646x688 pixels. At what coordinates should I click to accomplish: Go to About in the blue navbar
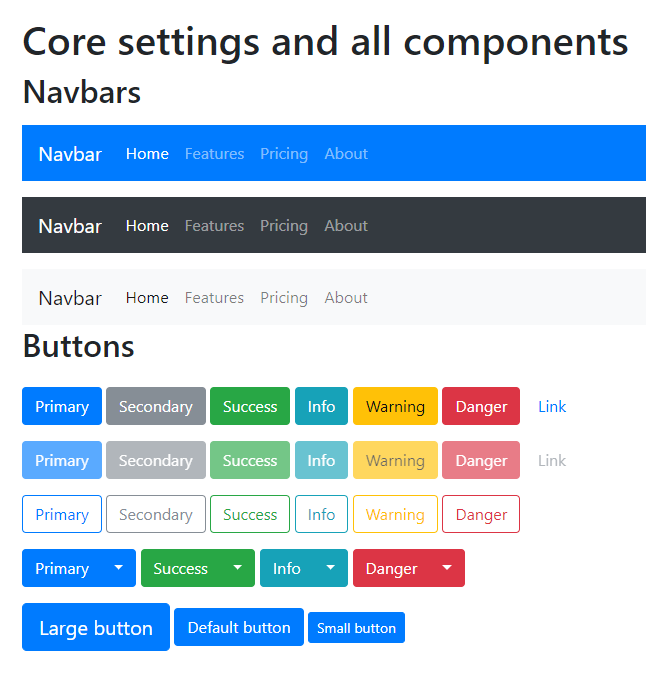[346, 153]
